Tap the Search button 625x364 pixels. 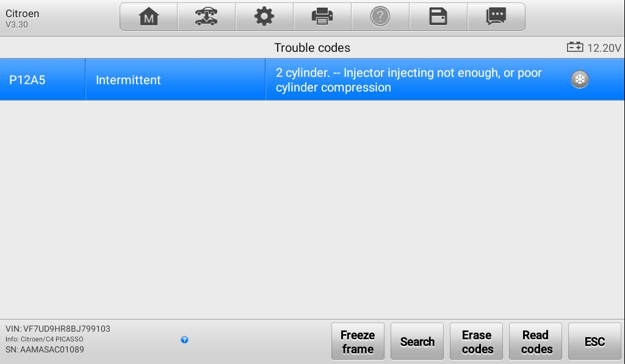(417, 341)
